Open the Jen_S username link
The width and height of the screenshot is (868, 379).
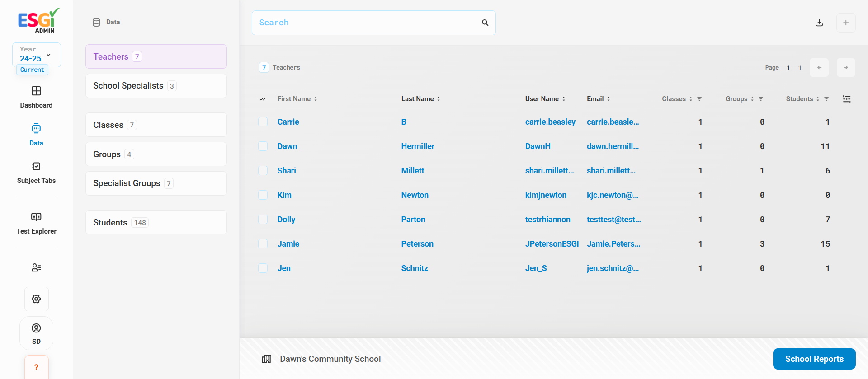coord(536,268)
